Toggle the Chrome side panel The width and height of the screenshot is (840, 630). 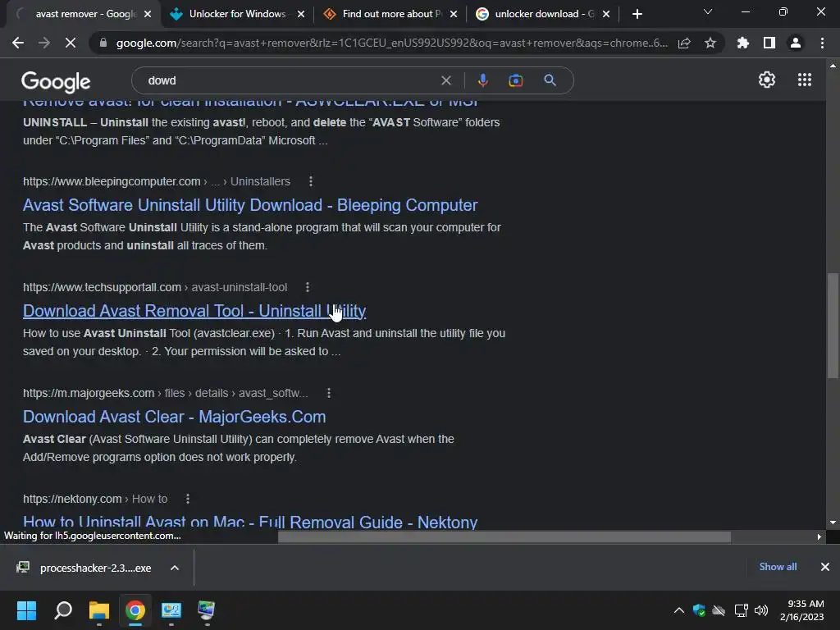pos(769,43)
